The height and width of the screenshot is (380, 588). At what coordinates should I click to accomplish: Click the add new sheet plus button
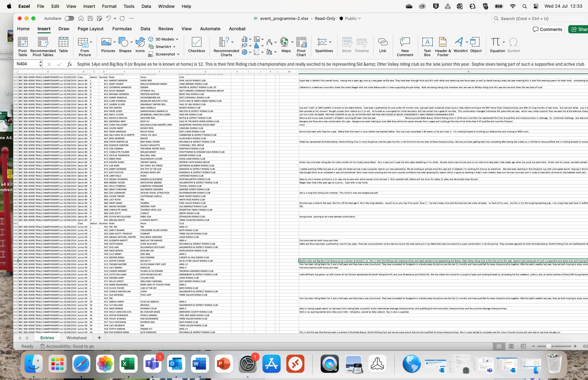point(99,338)
